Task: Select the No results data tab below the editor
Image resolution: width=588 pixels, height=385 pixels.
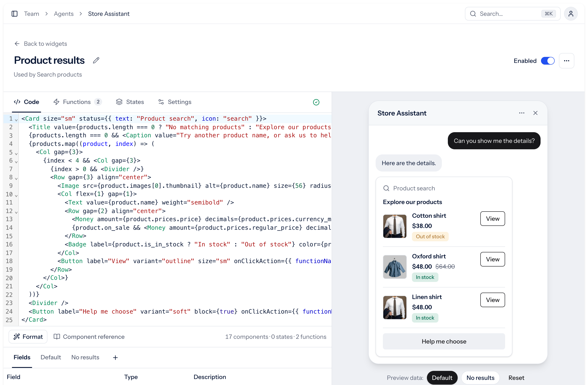Action: pyautogui.click(x=85, y=357)
